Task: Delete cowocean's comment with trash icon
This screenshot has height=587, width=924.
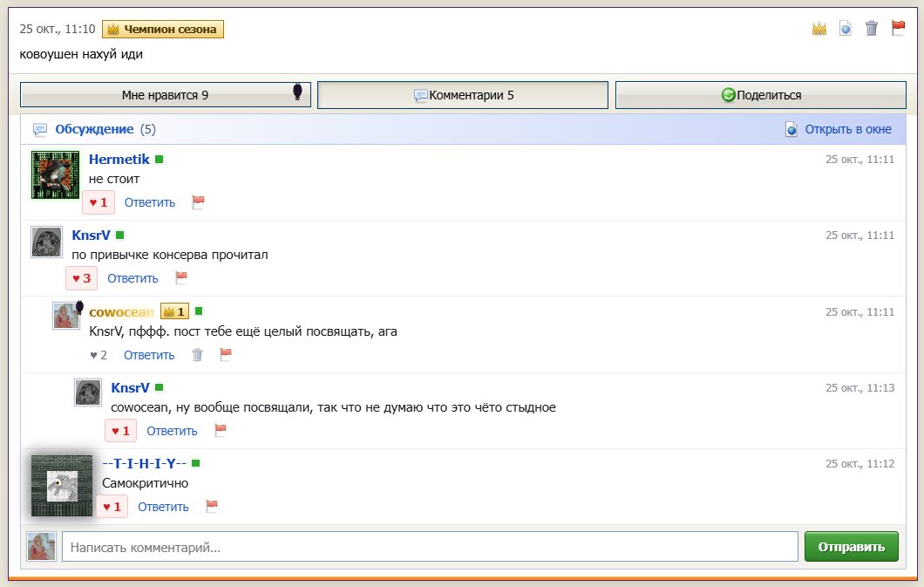Action: [x=197, y=355]
